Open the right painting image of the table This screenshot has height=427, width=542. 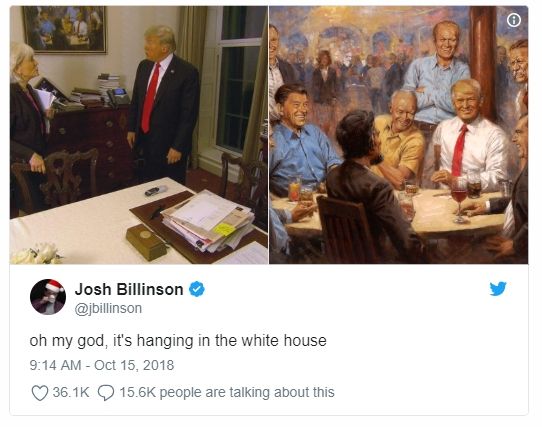pyautogui.click(x=399, y=135)
